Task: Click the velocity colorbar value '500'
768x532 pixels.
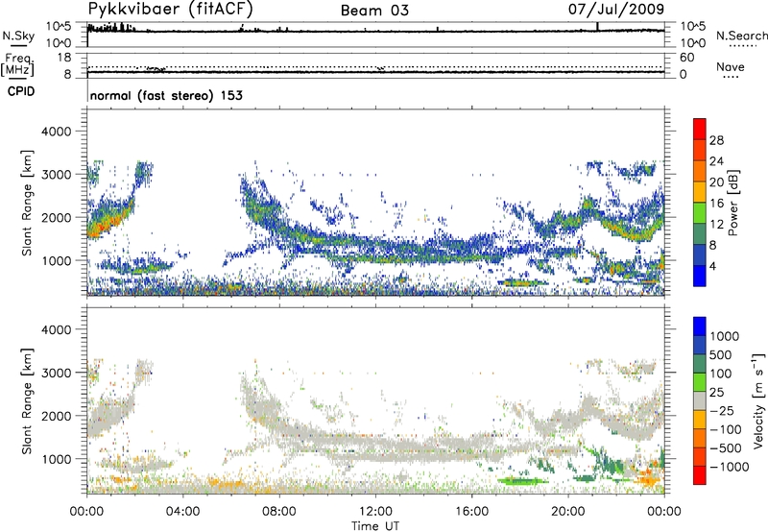Action: (x=722, y=355)
